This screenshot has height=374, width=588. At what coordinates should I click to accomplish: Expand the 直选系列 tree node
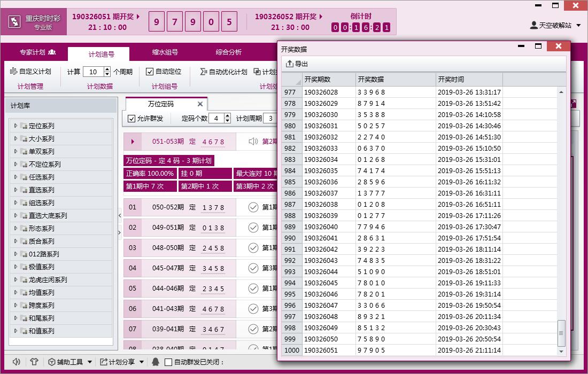tap(16, 190)
